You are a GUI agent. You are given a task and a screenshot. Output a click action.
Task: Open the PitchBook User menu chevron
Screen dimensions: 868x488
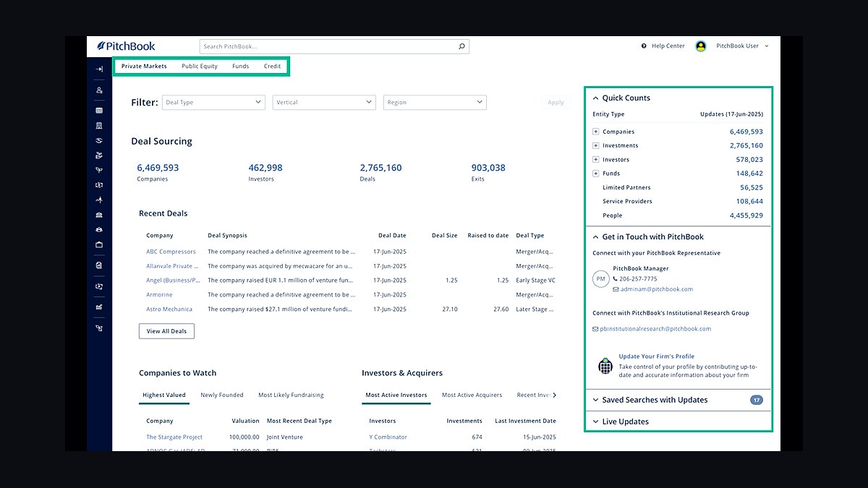pyautogui.click(x=767, y=46)
